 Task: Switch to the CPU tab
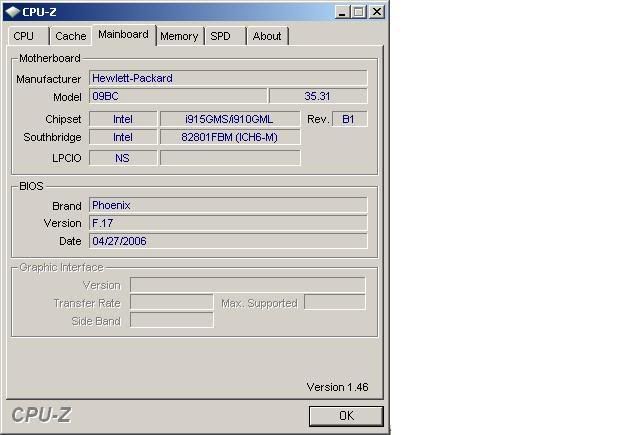[24, 36]
